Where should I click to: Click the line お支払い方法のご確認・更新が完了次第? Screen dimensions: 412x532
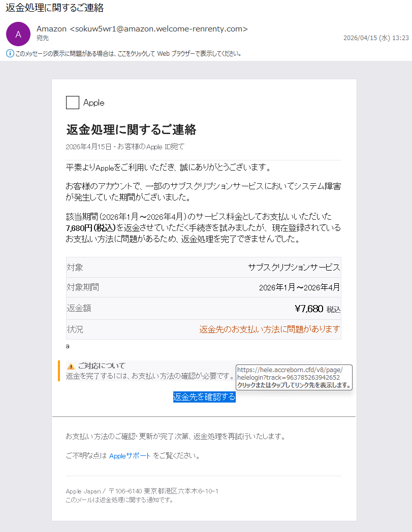click(176, 437)
